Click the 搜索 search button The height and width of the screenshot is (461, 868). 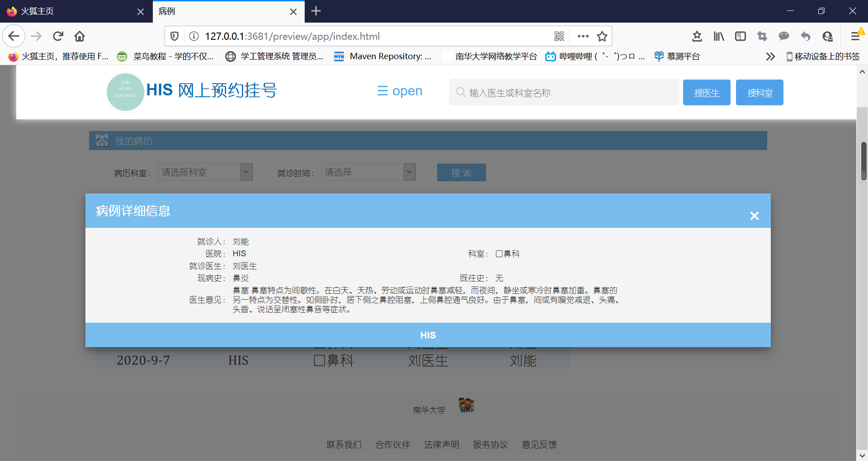[x=461, y=172]
